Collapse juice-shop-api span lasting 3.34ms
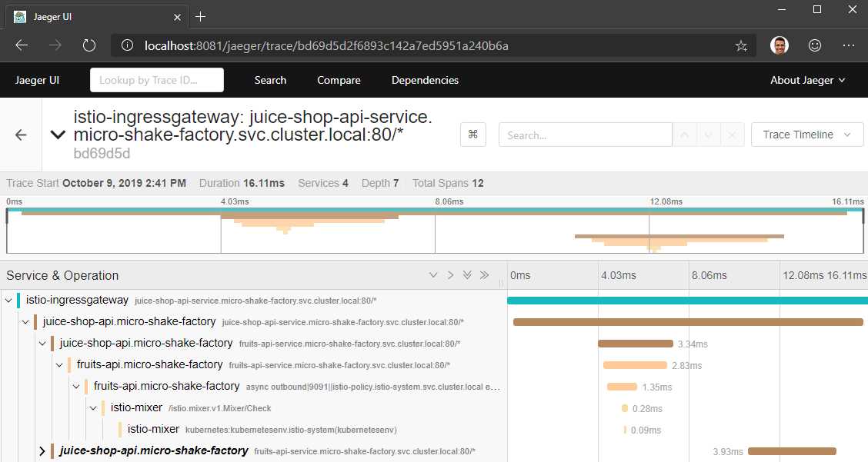Viewport: 868px width, 462px height. pos(42,344)
